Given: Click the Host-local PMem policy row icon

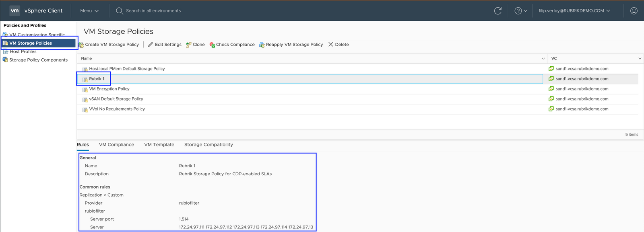Looking at the screenshot, I should (85, 69).
